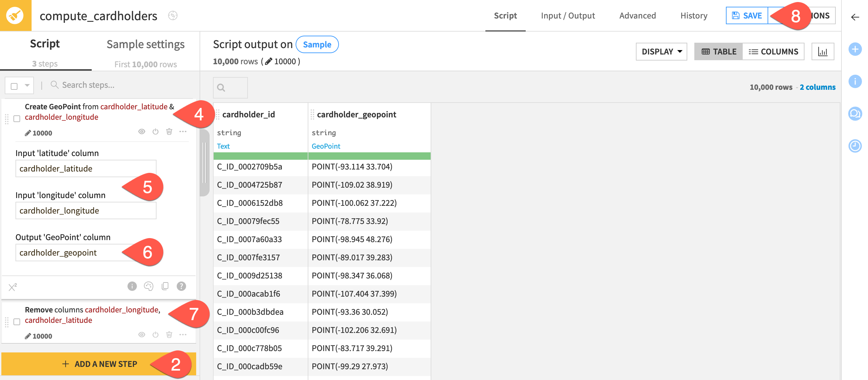The width and height of the screenshot is (868, 380).
Task: Open more options for Create GeoPoint step
Action: pyautogui.click(x=183, y=131)
